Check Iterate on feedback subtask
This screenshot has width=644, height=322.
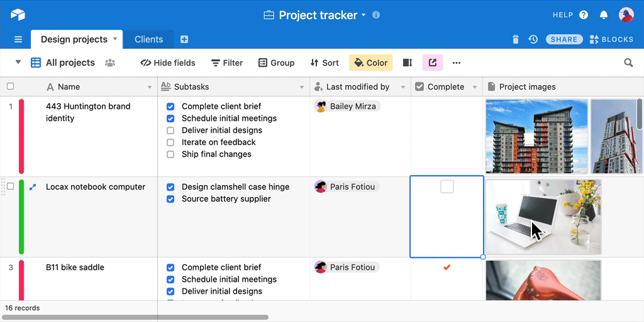pyautogui.click(x=170, y=143)
